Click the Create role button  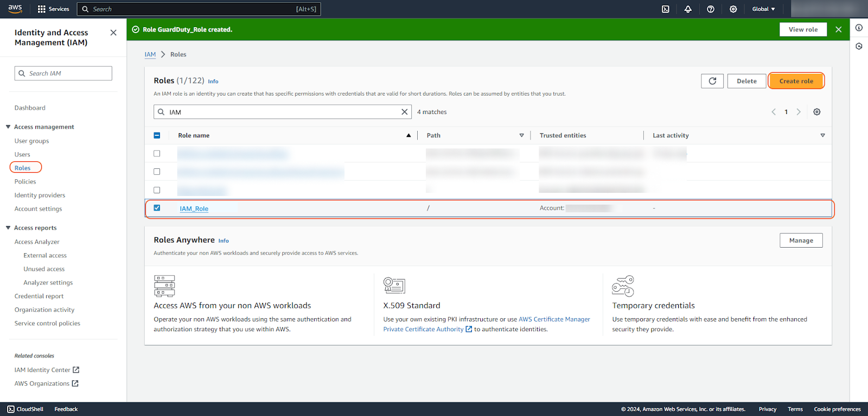(x=796, y=81)
